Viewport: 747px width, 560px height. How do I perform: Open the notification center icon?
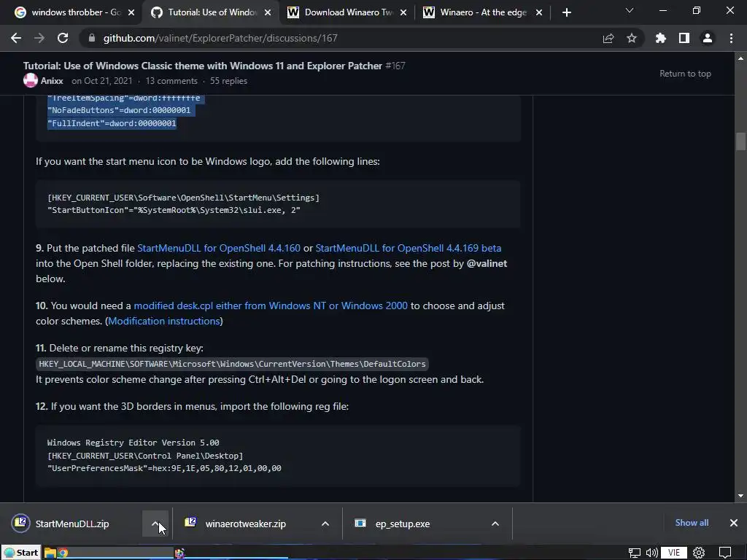(725, 553)
